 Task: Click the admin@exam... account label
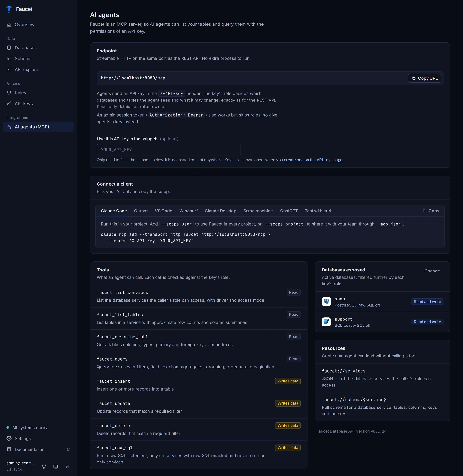[x=21, y=463]
